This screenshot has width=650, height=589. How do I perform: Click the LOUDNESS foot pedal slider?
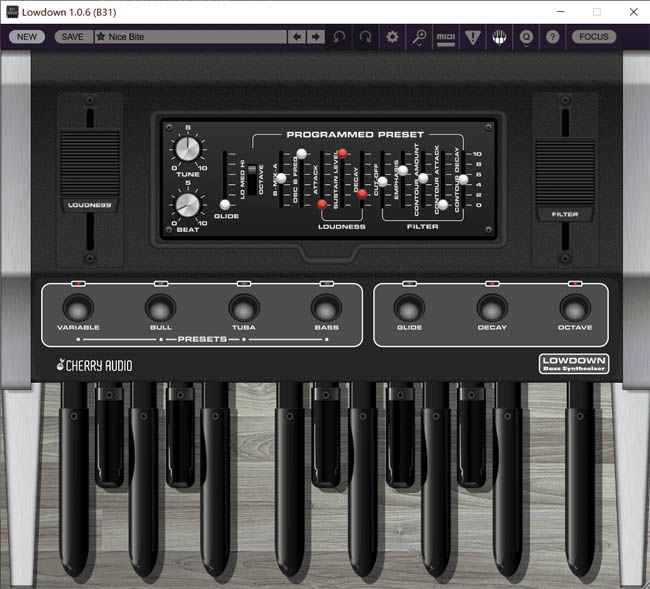pyautogui.click(x=90, y=171)
